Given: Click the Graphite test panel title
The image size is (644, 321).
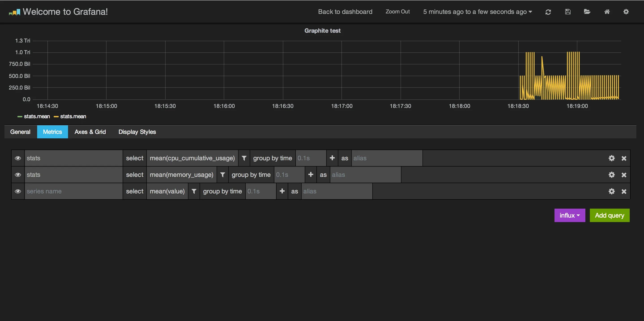Looking at the screenshot, I should tap(322, 30).
